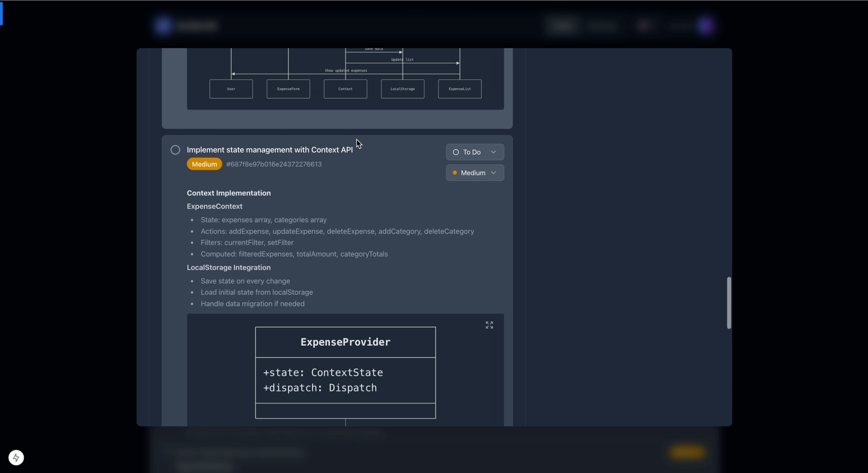868x473 pixels.
Task: Click 'Show updated expenses' arrow label
Action: pyautogui.click(x=346, y=70)
